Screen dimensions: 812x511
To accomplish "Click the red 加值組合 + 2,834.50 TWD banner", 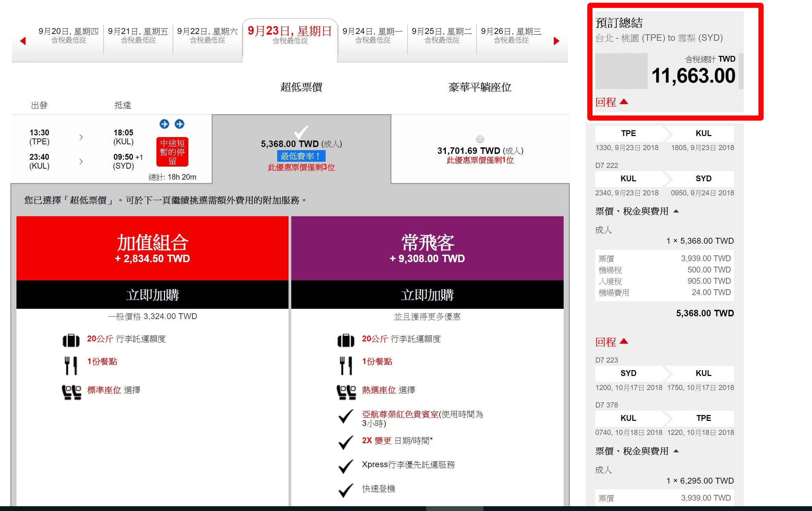I will pyautogui.click(x=152, y=248).
